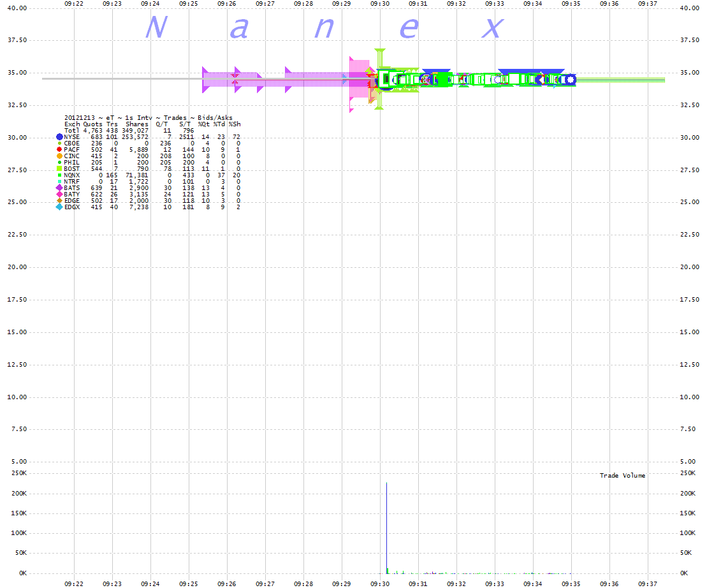Click the CBOE exchange name
707x588 pixels.
[x=71, y=143]
